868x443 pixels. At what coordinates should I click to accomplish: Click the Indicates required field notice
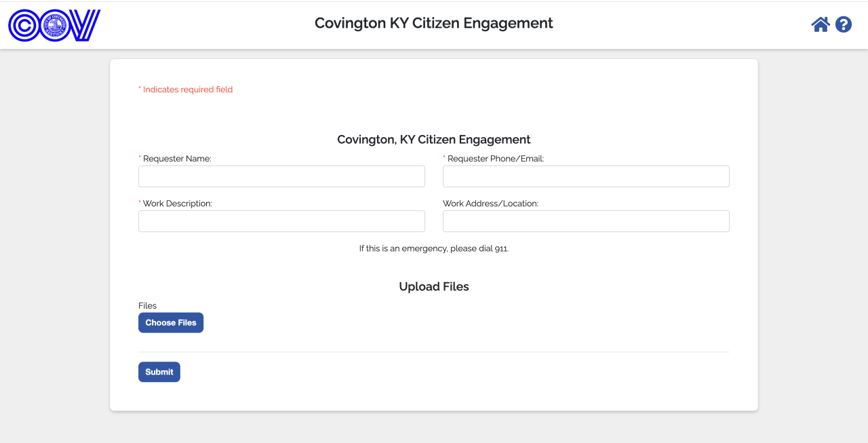185,89
